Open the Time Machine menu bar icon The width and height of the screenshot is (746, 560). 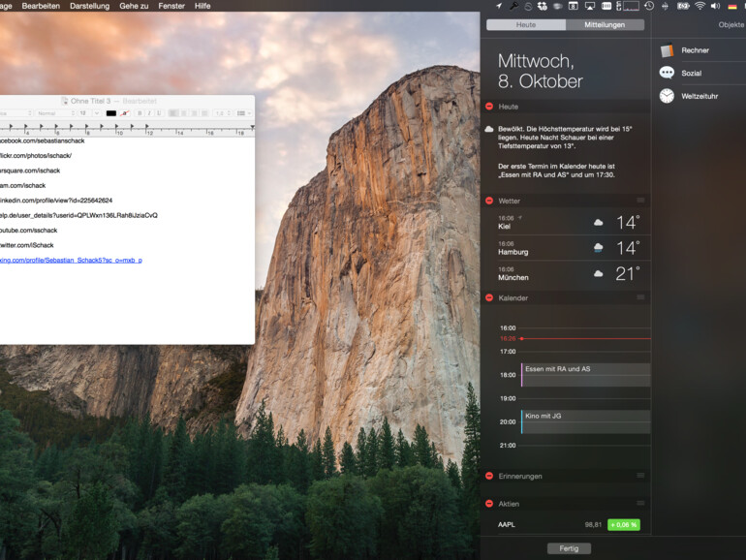(x=649, y=6)
